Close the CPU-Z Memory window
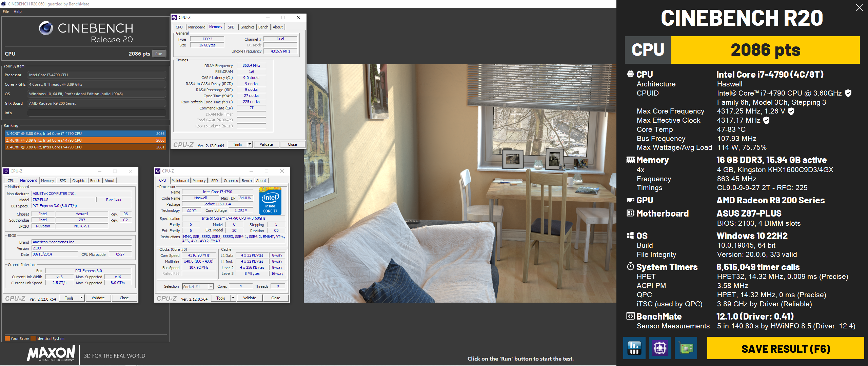The image size is (868, 366). click(299, 18)
